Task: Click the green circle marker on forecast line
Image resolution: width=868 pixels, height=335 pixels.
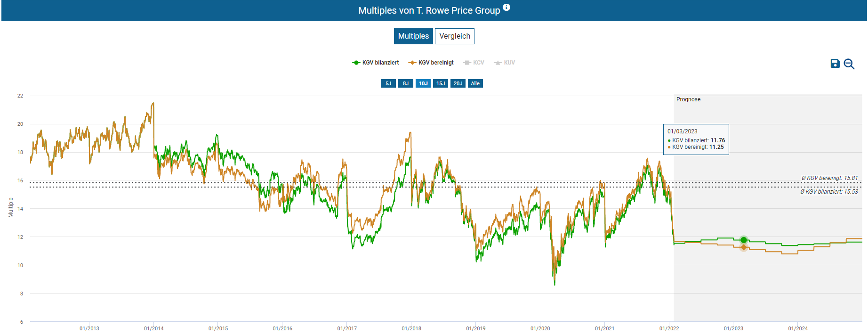Action: point(744,240)
